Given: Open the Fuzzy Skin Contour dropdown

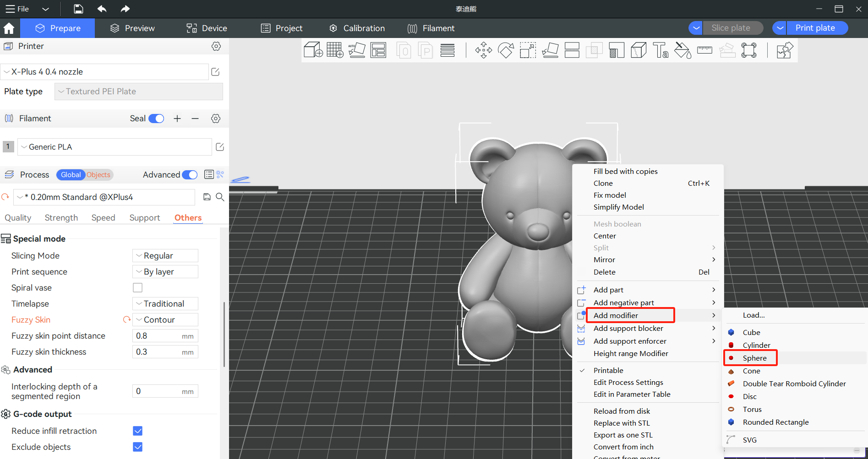Looking at the screenshot, I should click(x=165, y=319).
